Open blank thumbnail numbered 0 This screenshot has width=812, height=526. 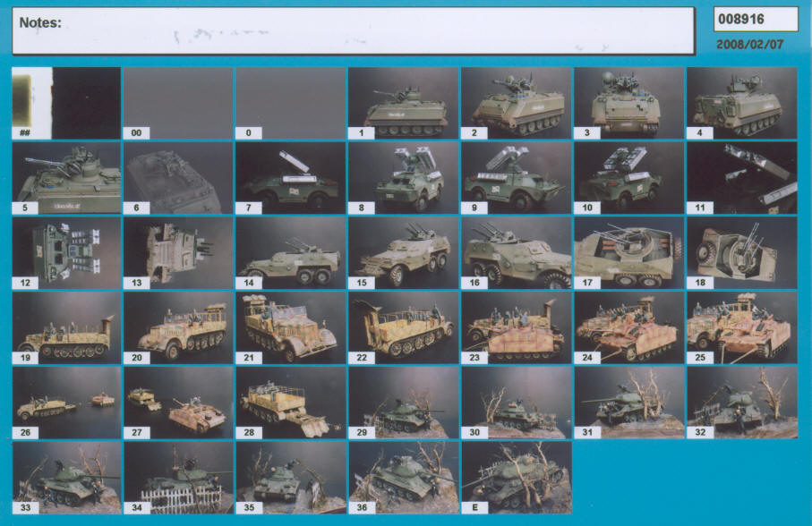click(x=291, y=103)
